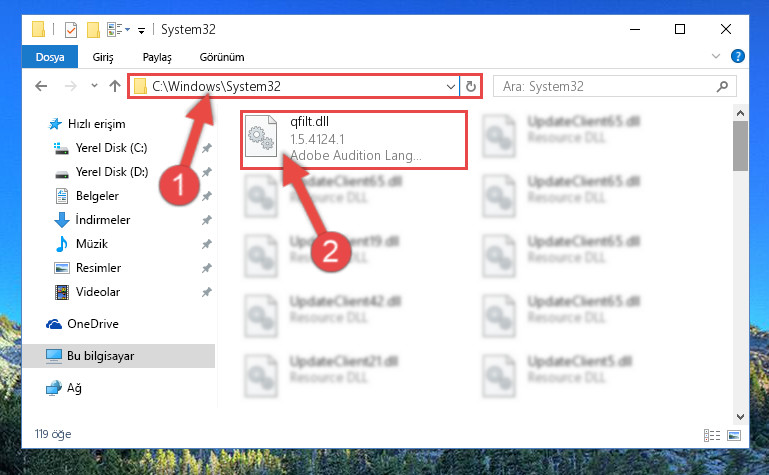The width and height of the screenshot is (769, 475).
Task: Toggle pin next to Müzik
Action: click(206, 244)
